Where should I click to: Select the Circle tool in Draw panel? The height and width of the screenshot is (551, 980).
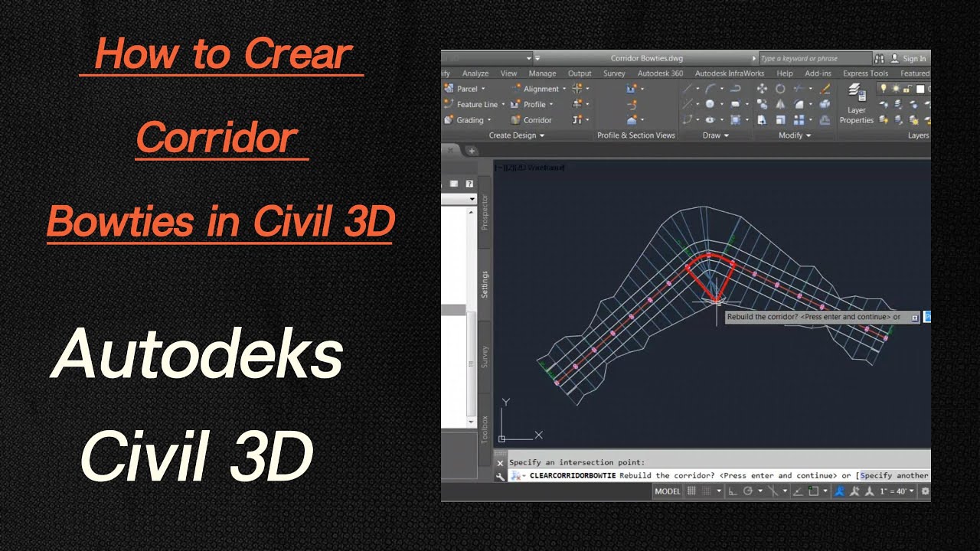[710, 104]
